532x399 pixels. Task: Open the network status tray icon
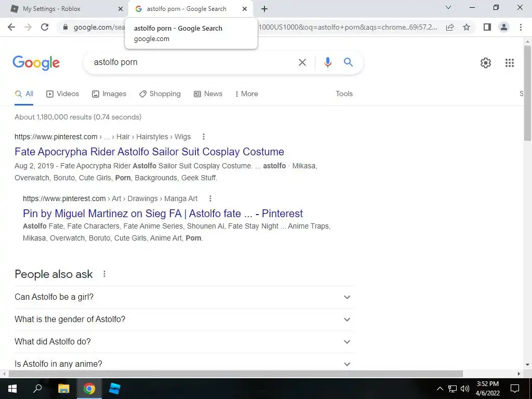(x=453, y=389)
